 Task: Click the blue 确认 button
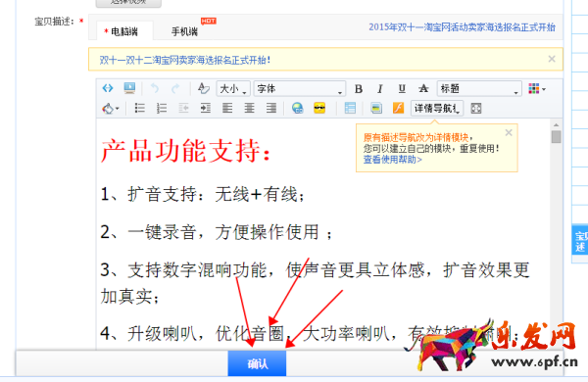pos(257,363)
